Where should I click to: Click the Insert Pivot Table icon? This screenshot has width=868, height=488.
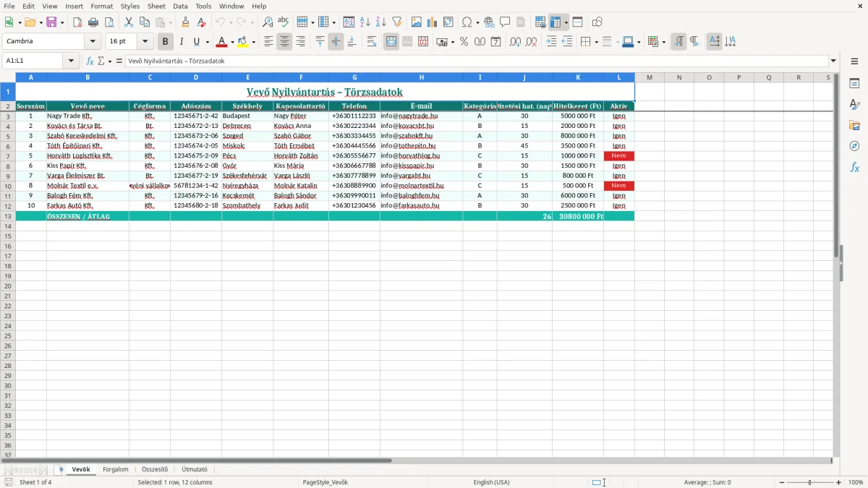click(448, 22)
